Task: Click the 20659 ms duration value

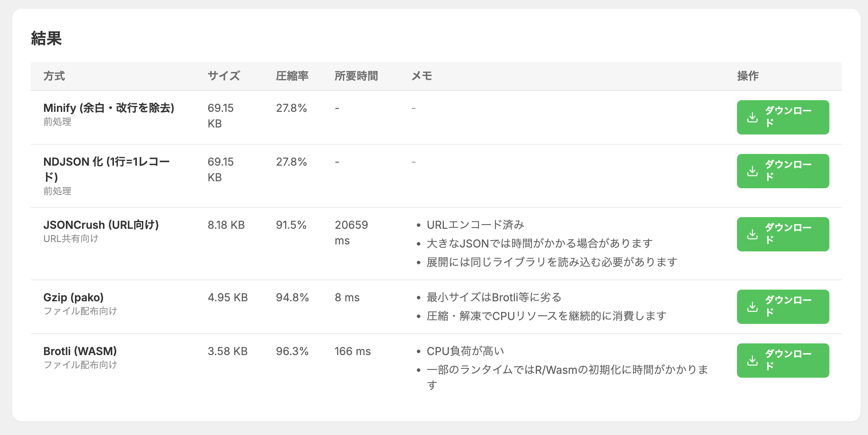Action: (x=351, y=232)
